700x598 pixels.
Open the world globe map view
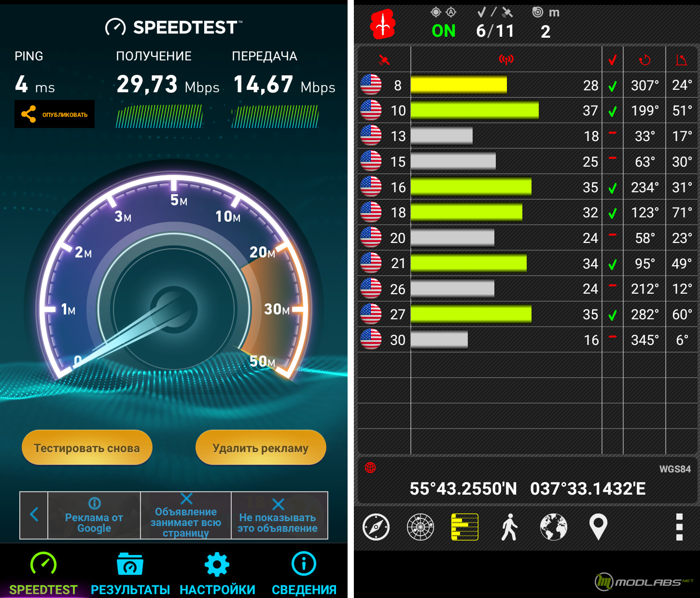(554, 527)
